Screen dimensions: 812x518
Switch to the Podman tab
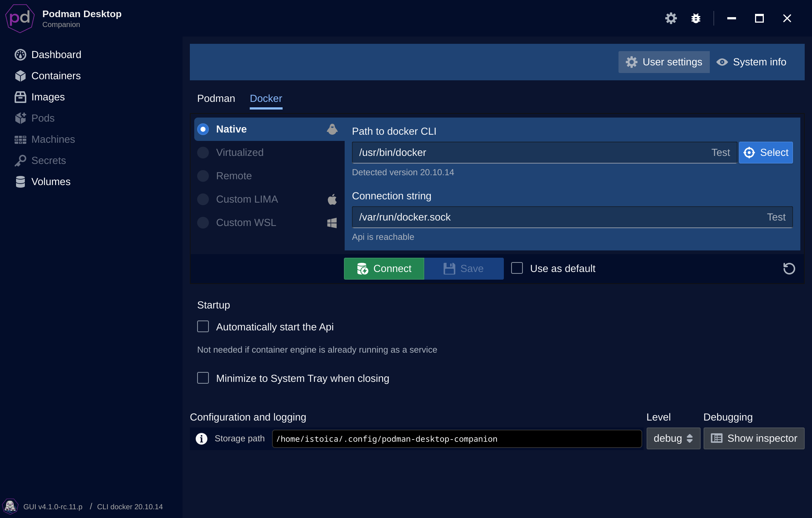[216, 99]
